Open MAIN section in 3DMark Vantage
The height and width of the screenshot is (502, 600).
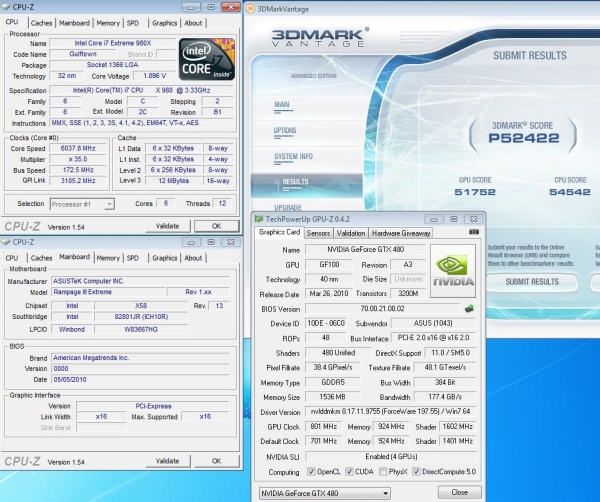(282, 104)
